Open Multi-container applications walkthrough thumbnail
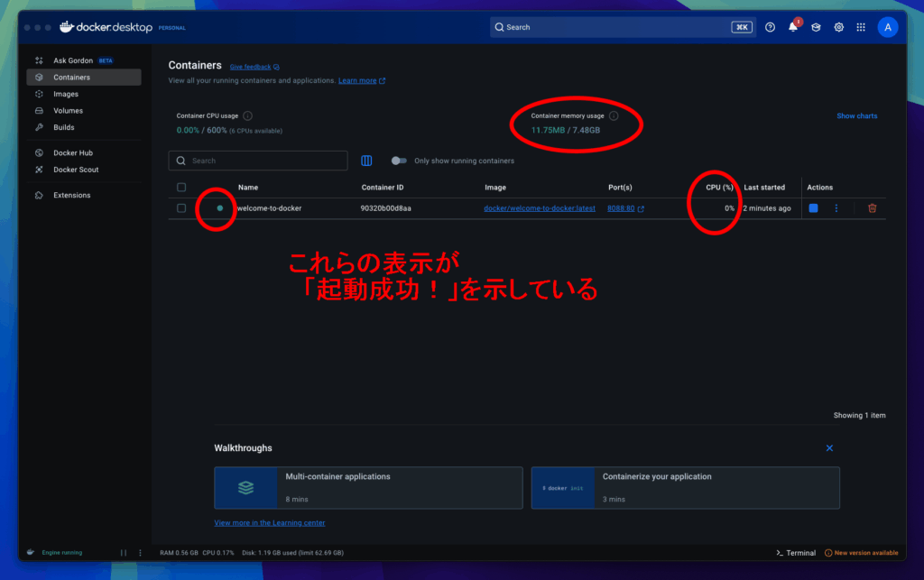This screenshot has width=924, height=580. tap(245, 488)
